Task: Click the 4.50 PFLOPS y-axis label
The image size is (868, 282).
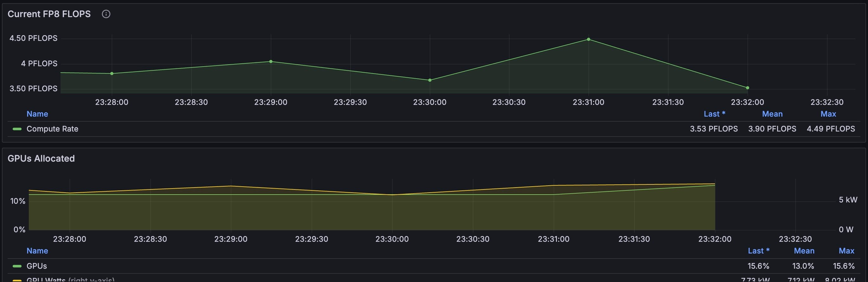Action: 33,38
